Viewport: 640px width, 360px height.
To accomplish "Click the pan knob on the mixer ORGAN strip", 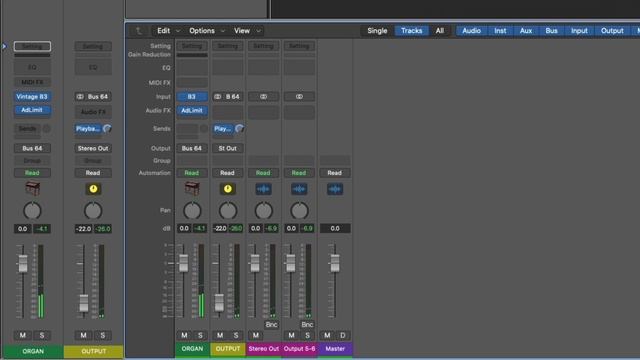I will [x=192, y=211].
